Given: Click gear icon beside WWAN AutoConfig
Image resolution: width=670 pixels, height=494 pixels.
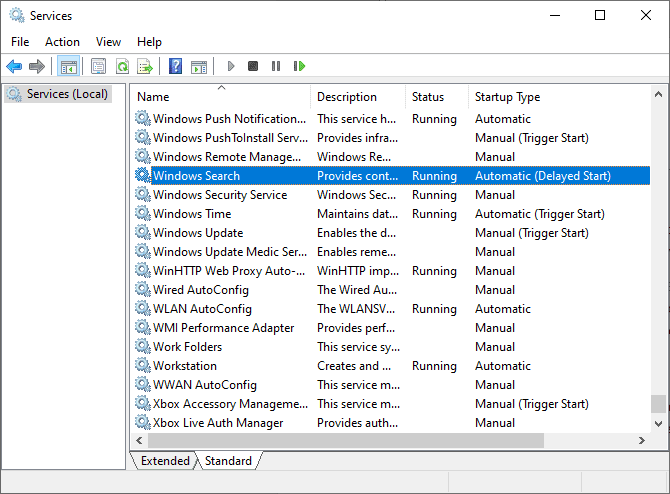Looking at the screenshot, I should 143,384.
